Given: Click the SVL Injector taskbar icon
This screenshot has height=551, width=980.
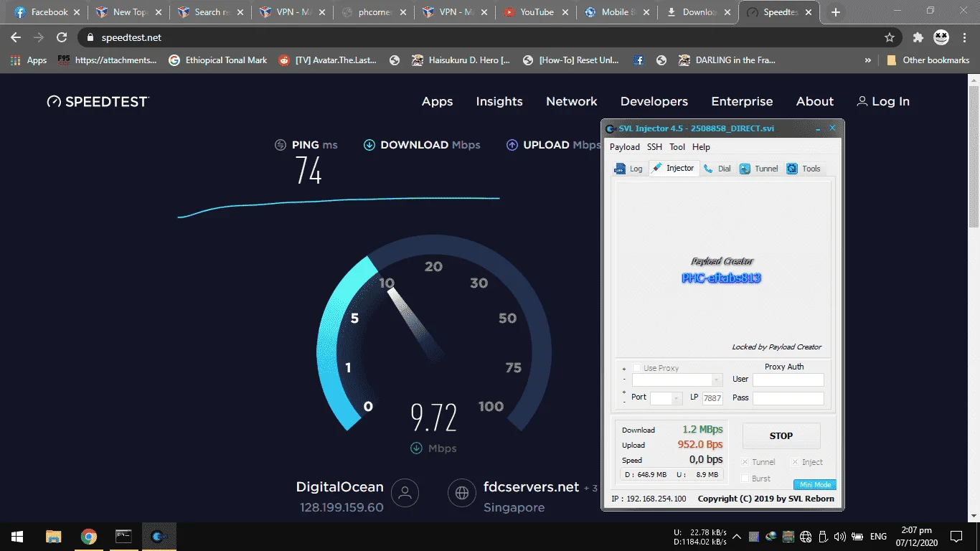Looking at the screenshot, I should click(x=159, y=536).
